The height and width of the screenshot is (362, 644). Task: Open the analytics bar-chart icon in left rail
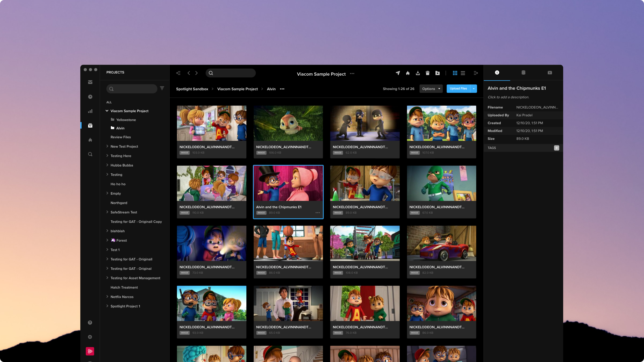[90, 111]
